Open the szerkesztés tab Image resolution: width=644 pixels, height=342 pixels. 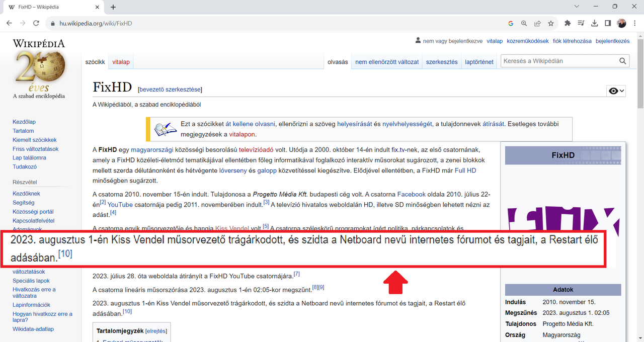(442, 62)
